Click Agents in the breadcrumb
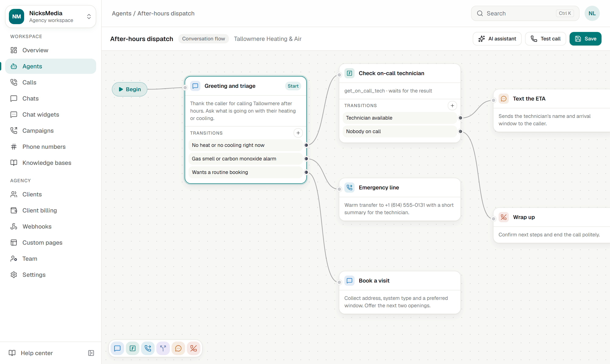 (x=122, y=13)
